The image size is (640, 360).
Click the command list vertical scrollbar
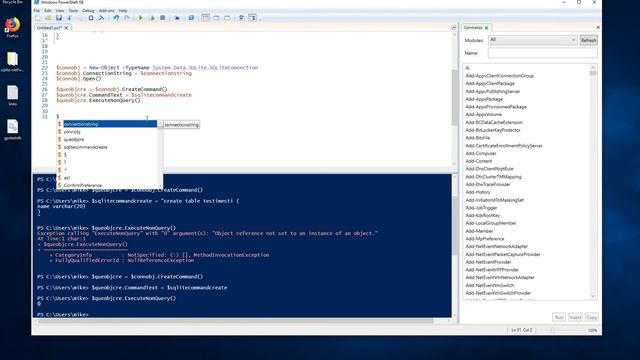click(593, 182)
